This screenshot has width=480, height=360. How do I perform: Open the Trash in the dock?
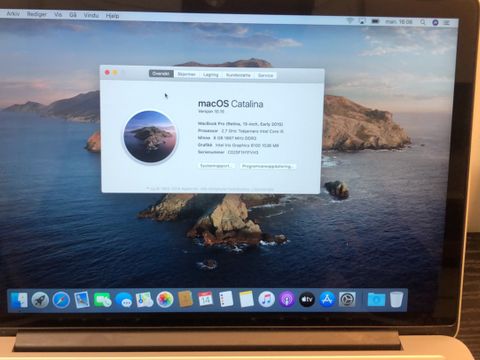click(x=397, y=299)
